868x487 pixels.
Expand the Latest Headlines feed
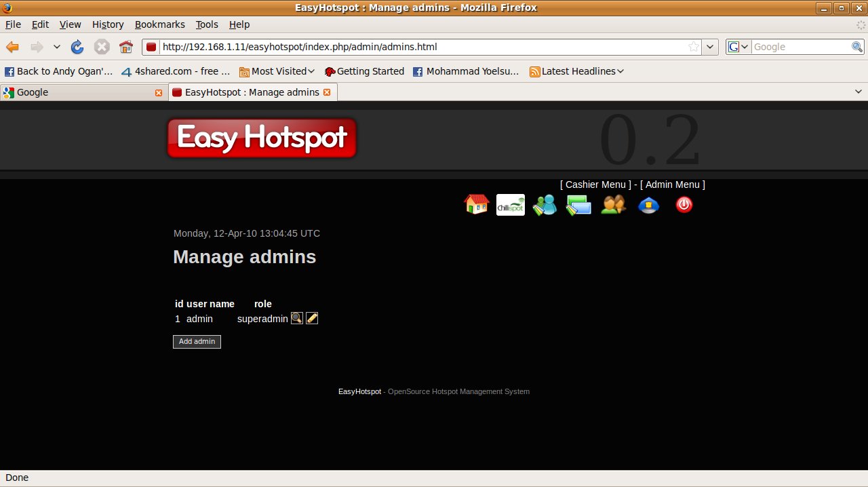pyautogui.click(x=576, y=71)
